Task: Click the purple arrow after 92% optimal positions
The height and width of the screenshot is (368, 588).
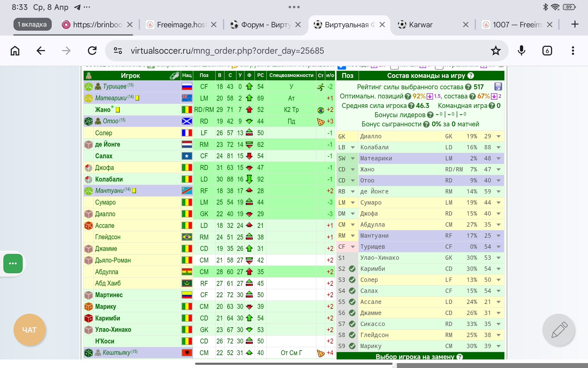Action: point(430,96)
